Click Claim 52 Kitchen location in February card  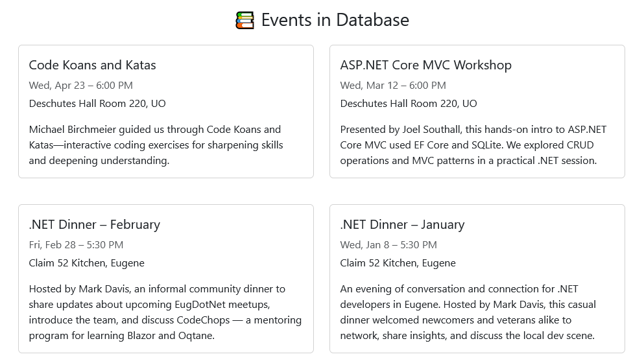pyautogui.click(x=87, y=263)
